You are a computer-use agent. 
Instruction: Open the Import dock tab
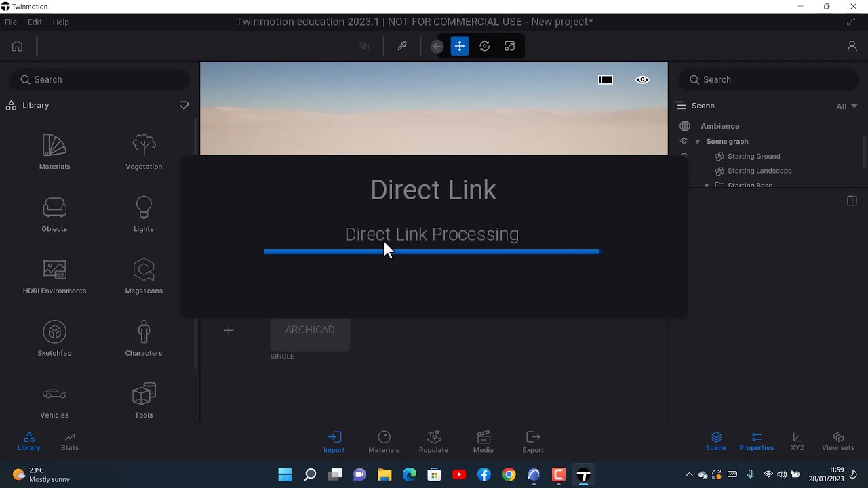[334, 442]
